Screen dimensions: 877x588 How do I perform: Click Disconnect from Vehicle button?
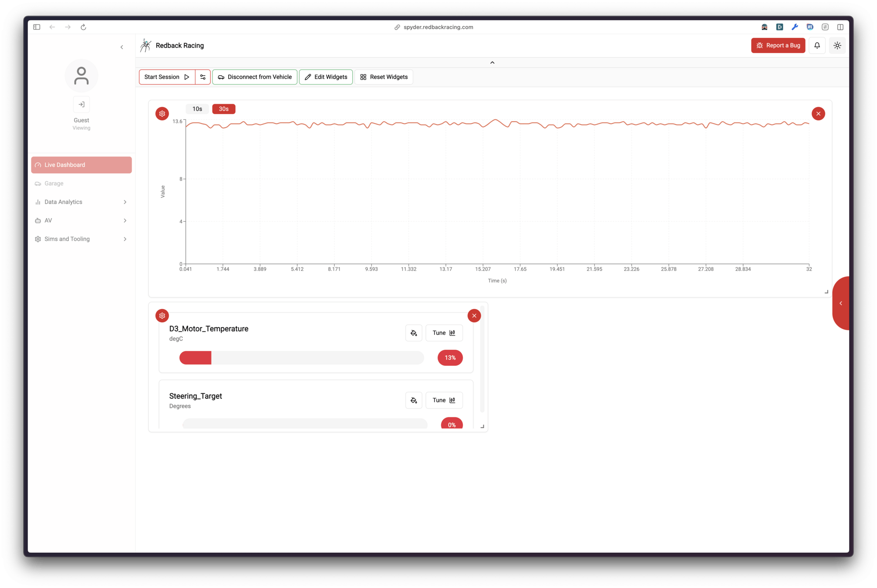255,77
